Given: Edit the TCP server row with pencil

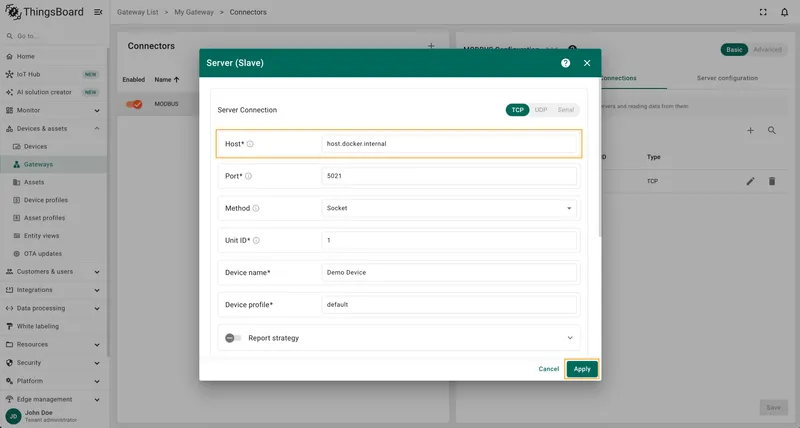Looking at the screenshot, I should [x=751, y=181].
